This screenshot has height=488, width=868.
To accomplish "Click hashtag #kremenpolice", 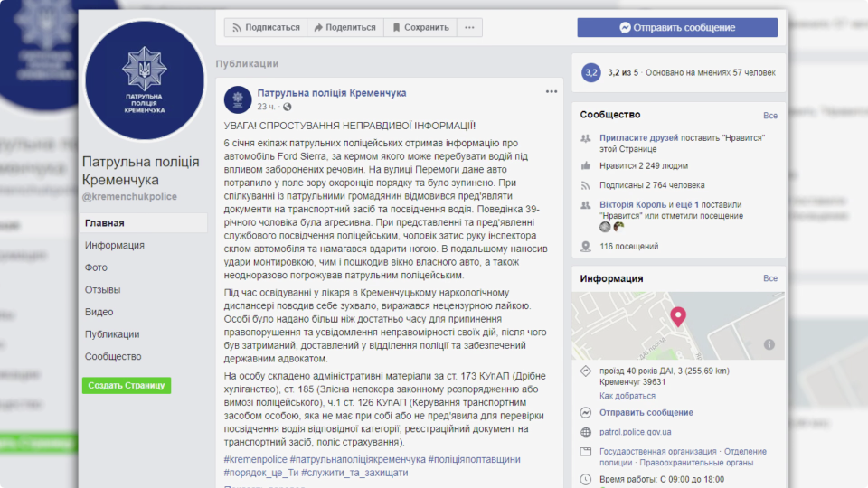I will [255, 459].
